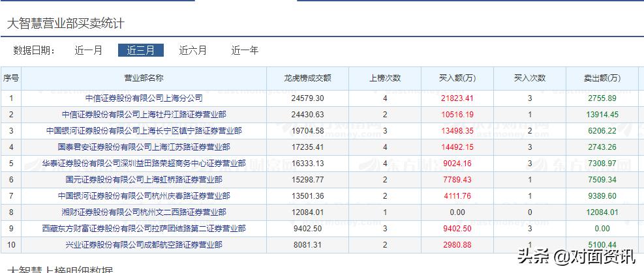Screen dimensions: 644x273
Task: Open 华泰证券深圳益田路荣超商务中心营业部 link
Action: pyautogui.click(x=144, y=164)
